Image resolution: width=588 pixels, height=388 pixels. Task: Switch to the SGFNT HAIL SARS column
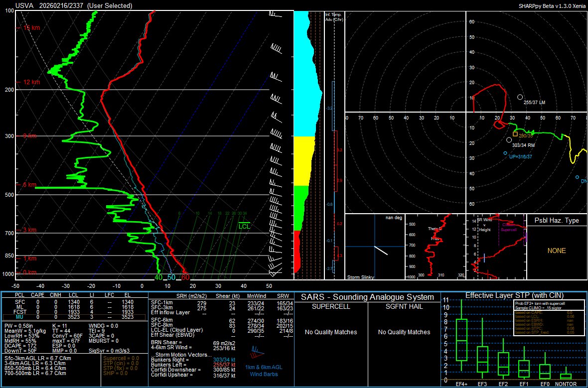(x=405, y=305)
